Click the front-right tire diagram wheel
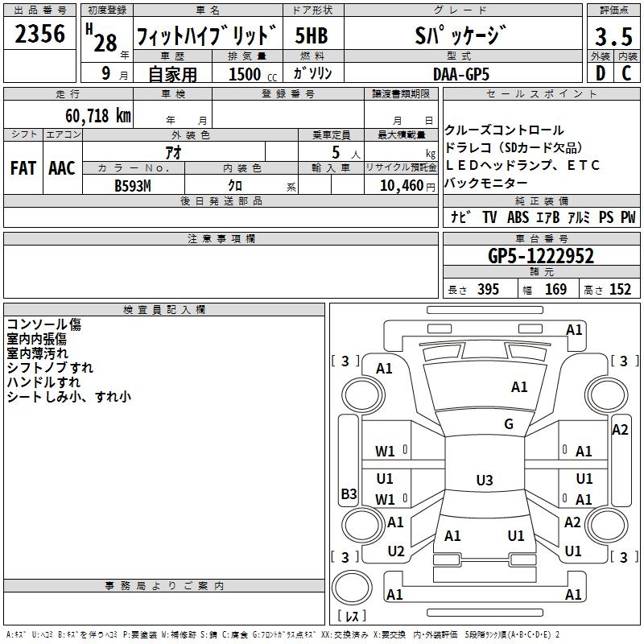Image resolution: width=644 pixels, height=644 pixels. pyautogui.click(x=607, y=395)
